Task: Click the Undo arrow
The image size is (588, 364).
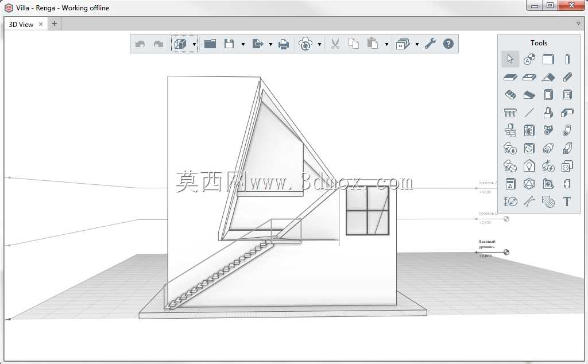Action: pyautogui.click(x=140, y=44)
